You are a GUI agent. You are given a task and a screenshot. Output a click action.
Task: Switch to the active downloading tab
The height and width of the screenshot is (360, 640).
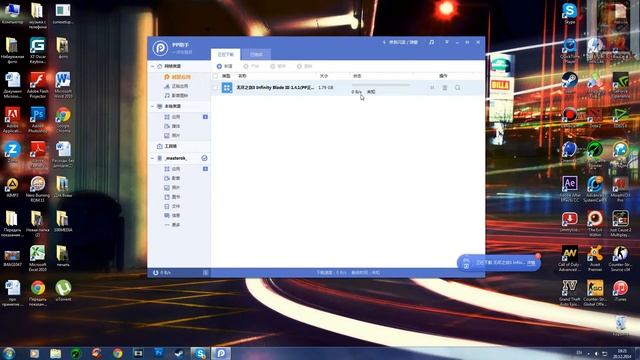(225, 54)
